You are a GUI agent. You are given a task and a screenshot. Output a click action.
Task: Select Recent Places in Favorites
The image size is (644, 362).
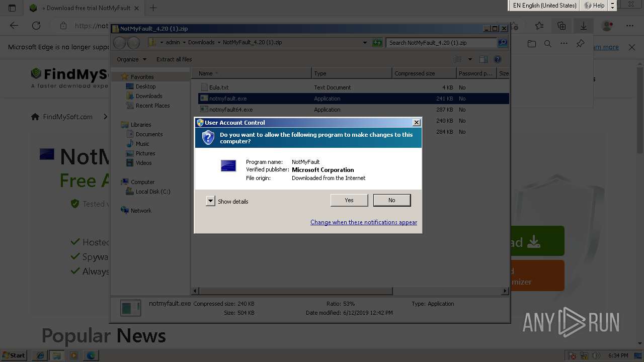coord(152,106)
